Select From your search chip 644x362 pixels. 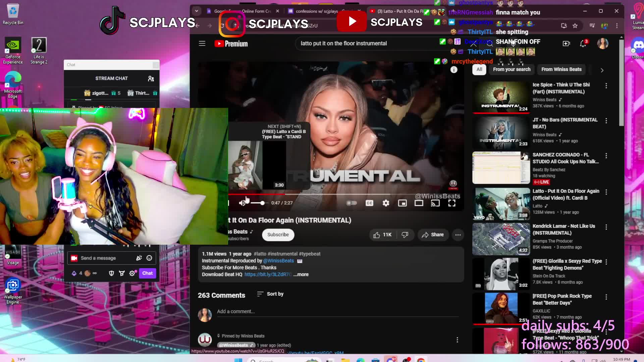512,69
